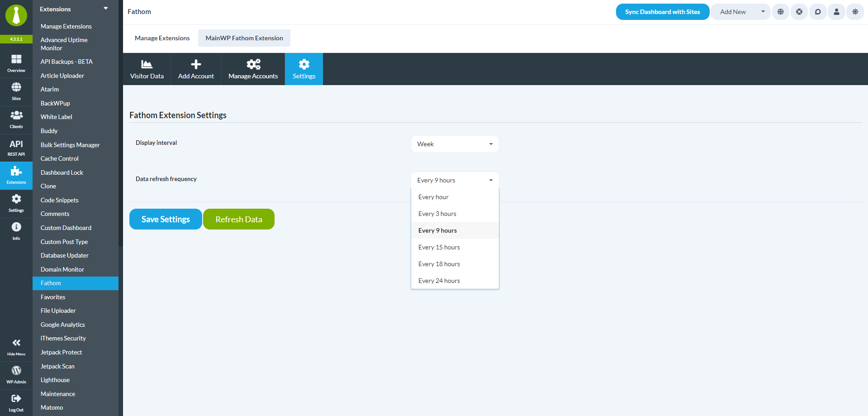The width and height of the screenshot is (868, 416).
Task: Click the 'Fathom' page title text
Action: (139, 12)
